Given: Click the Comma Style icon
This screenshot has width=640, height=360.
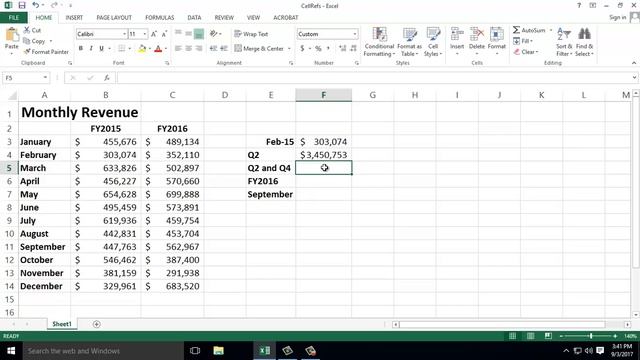Looking at the screenshot, I should [x=328, y=49].
